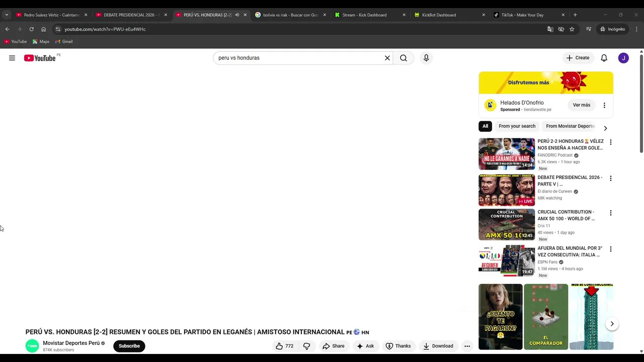Click the Ask button
The height and width of the screenshot is (362, 644).
click(365, 346)
